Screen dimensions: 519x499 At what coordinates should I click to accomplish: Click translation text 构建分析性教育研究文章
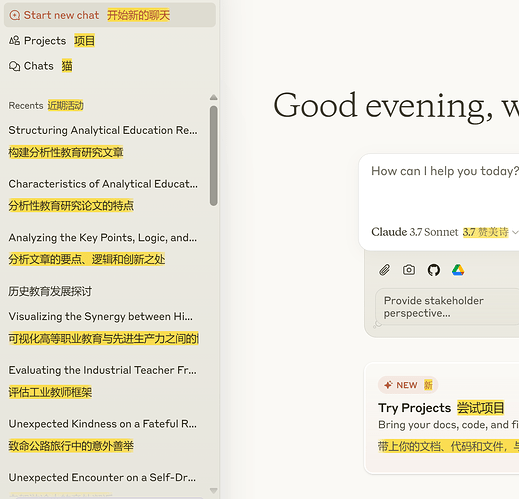tap(66, 152)
